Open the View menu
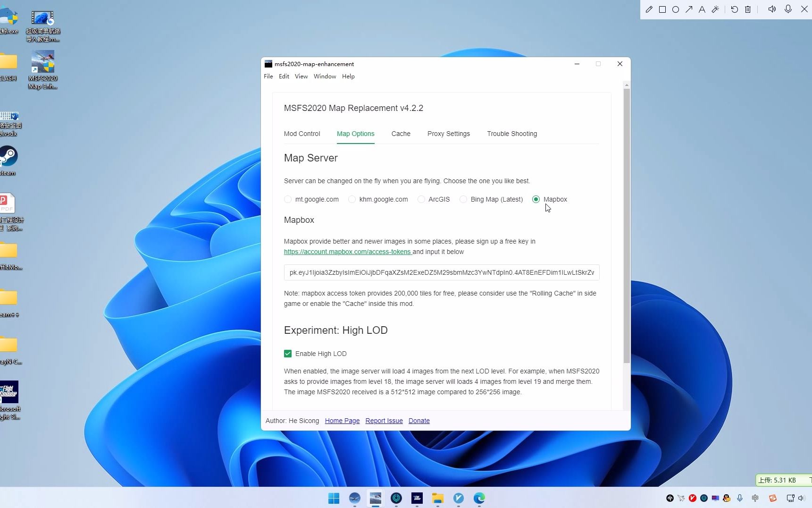 pyautogui.click(x=301, y=76)
